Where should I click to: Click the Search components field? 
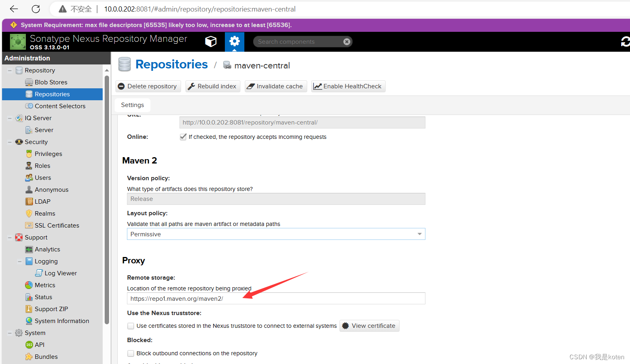298,41
